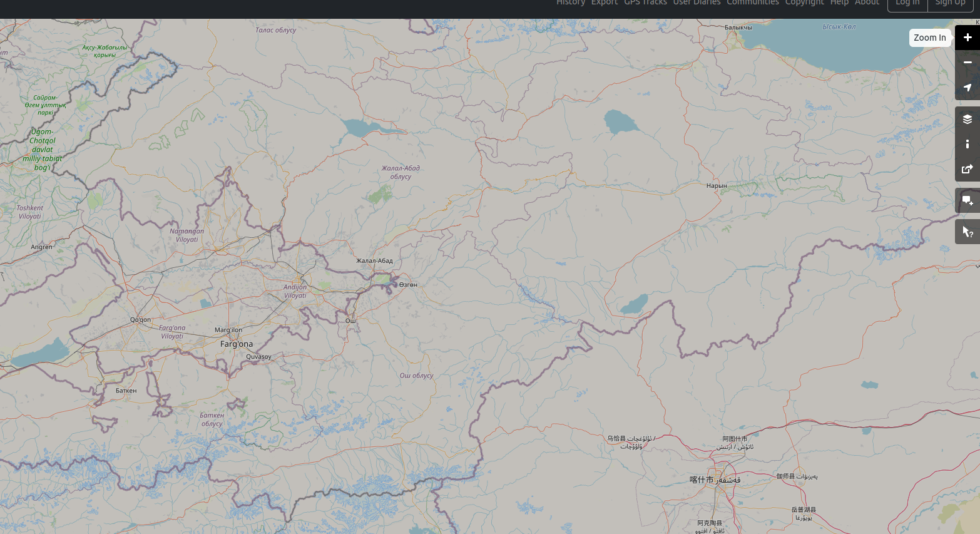Screen dimensions: 980x534
Task: Click the Нарын city label on map
Action: 717,186
